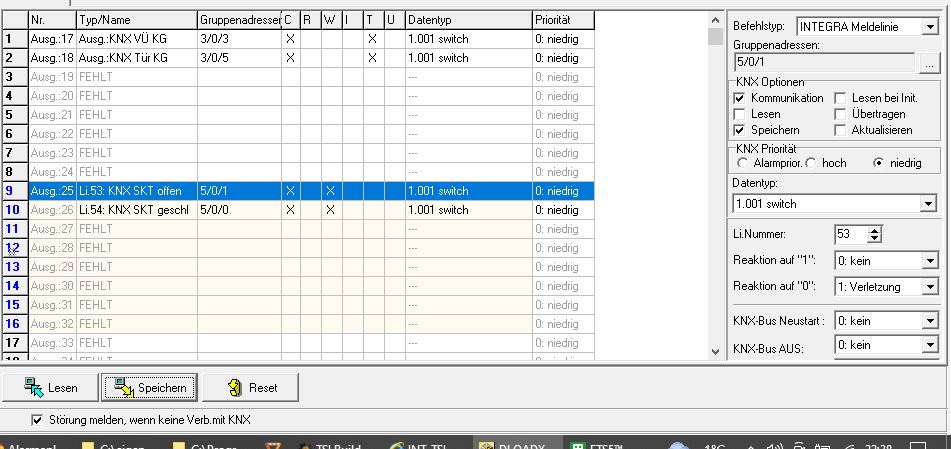Select the 'hoch' KNX priority radio button
The height and width of the screenshot is (449, 951).
click(x=810, y=162)
